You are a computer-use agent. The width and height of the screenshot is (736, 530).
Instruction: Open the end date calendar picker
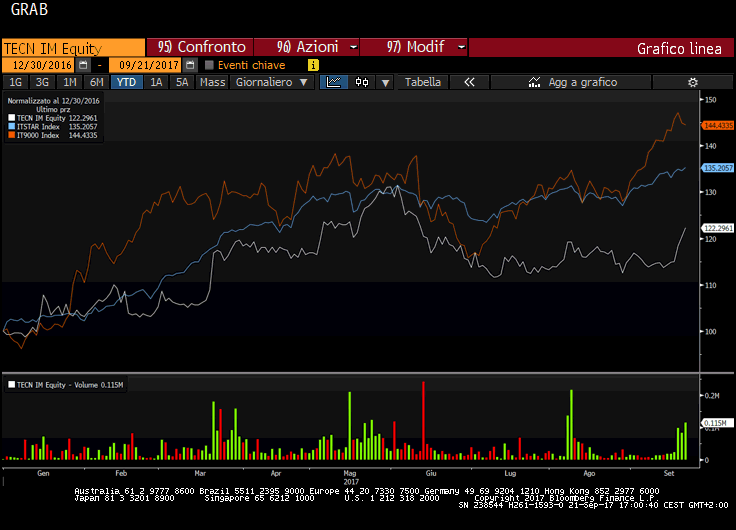pos(190,65)
